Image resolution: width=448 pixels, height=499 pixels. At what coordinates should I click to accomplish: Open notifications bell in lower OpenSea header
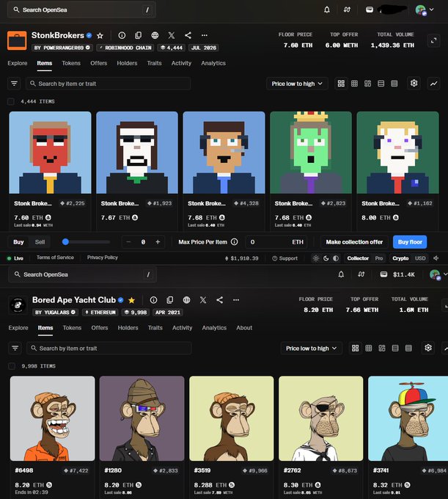(341, 274)
